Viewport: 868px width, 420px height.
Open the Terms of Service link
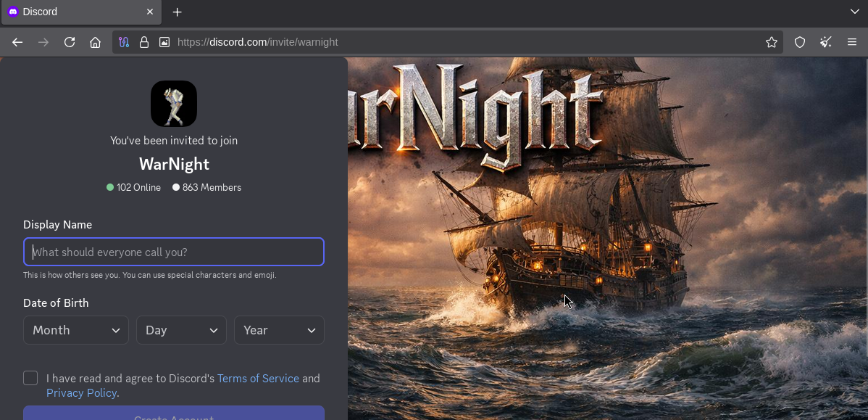click(x=258, y=378)
